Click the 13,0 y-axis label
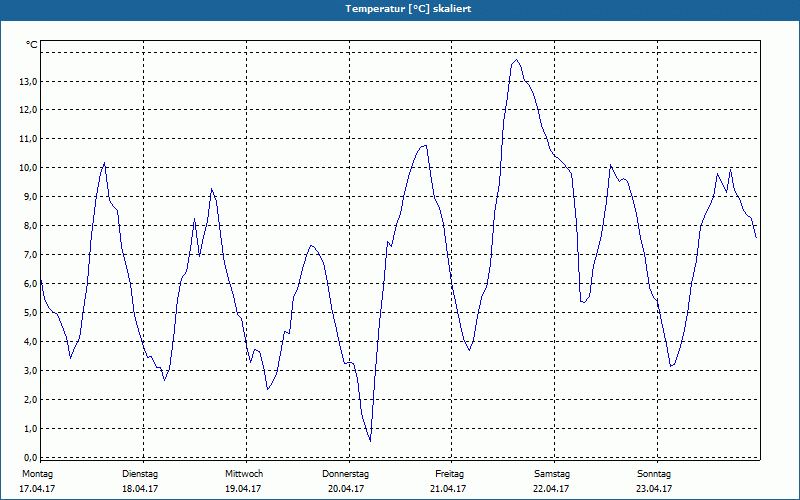This screenshot has height=500, width=800. click(x=28, y=81)
